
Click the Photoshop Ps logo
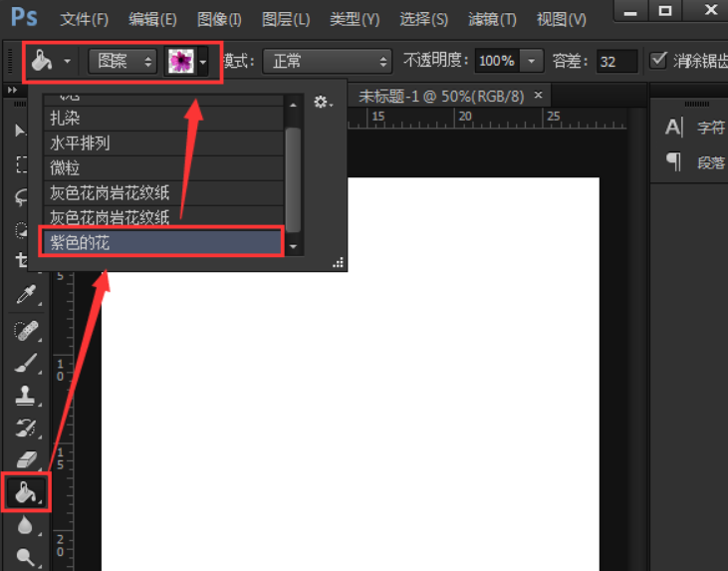pyautogui.click(x=24, y=17)
